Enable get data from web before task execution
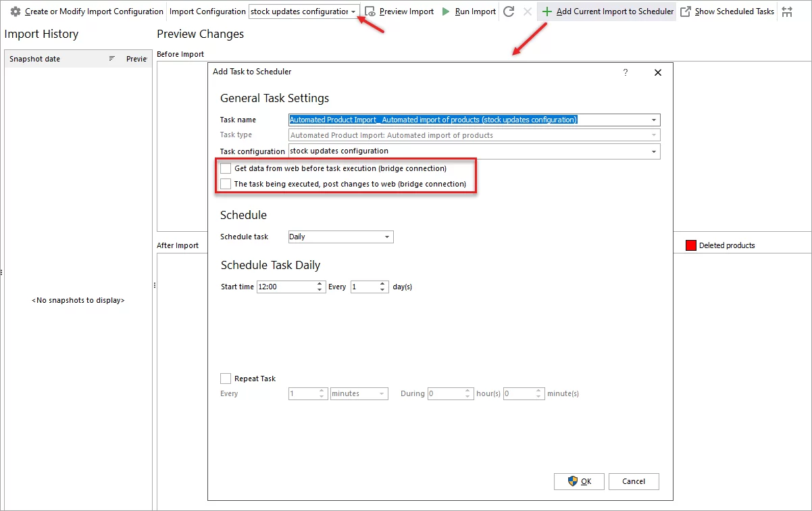 [226, 168]
